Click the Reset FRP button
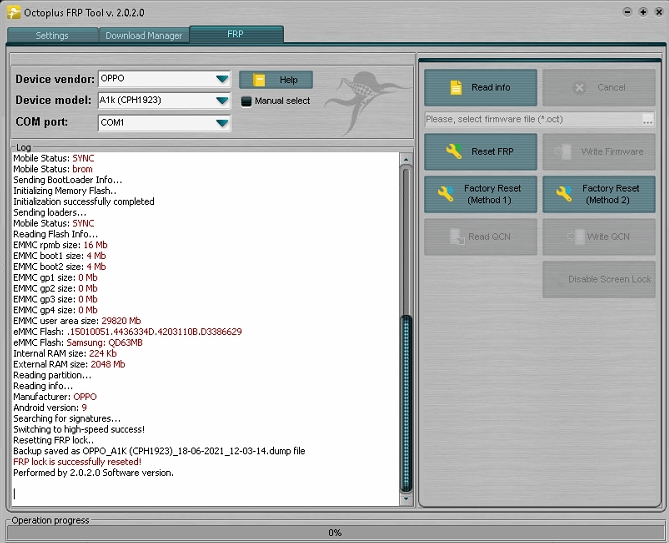This screenshot has width=669, height=543. [x=480, y=151]
